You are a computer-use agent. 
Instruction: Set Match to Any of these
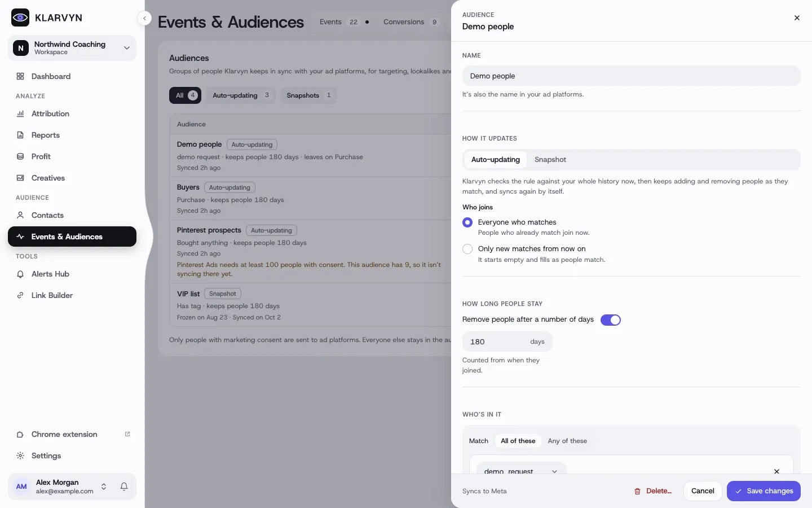pos(567,441)
